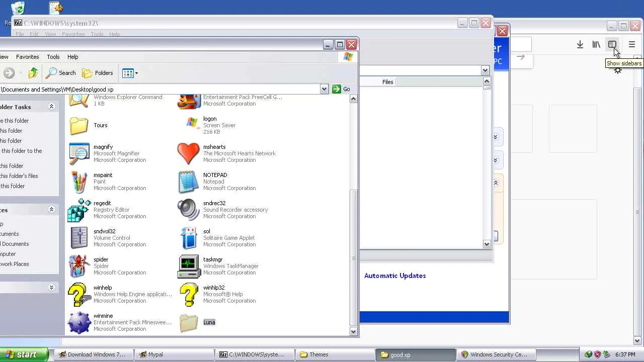644x362 pixels.
Task: Select the winmine Minesweeper icon
Action: pos(79,323)
